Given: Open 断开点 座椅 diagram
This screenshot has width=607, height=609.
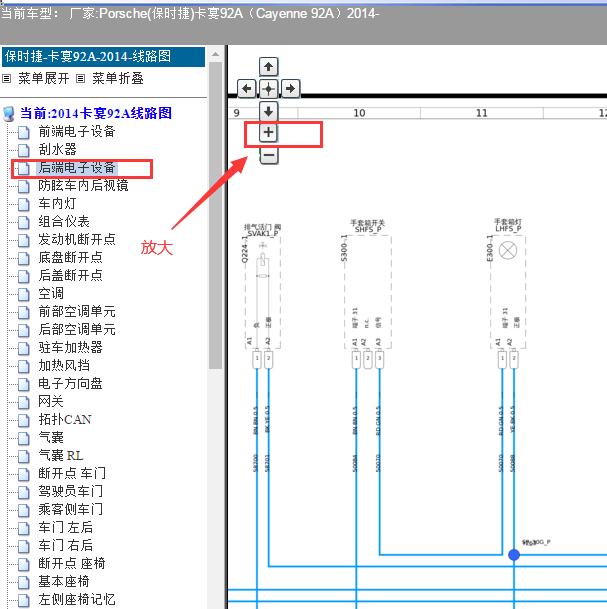Looking at the screenshot, I should (72, 563).
